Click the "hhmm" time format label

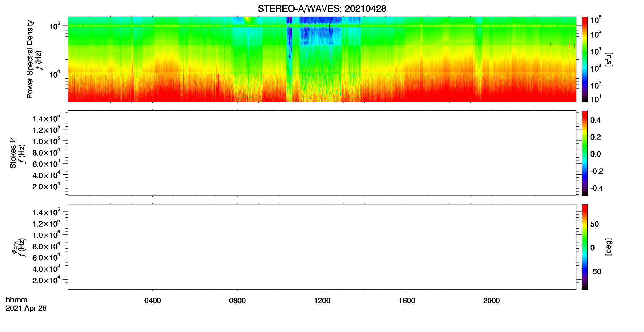(x=17, y=300)
